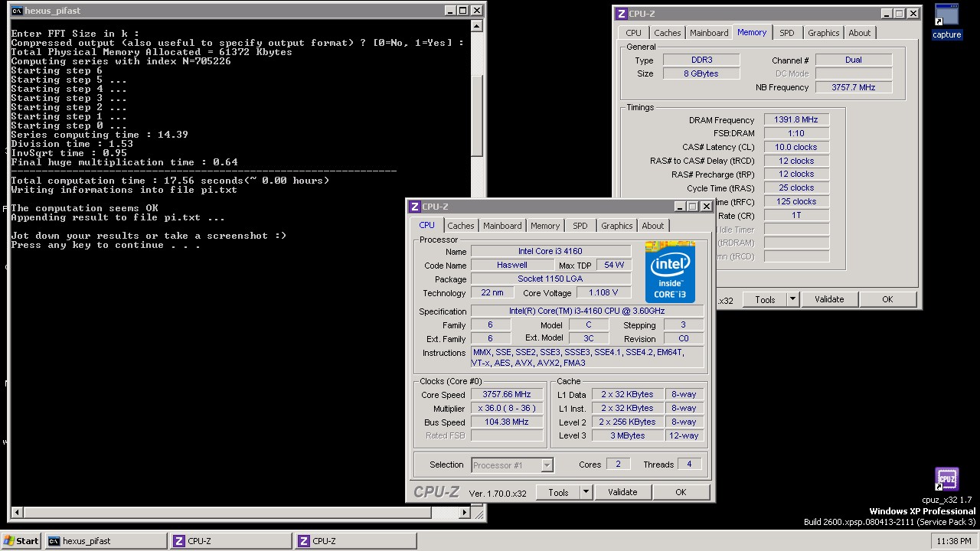Screen dimensions: 980x551
Task: Click Validate in Memory CPU-Z window
Action: [x=829, y=299]
